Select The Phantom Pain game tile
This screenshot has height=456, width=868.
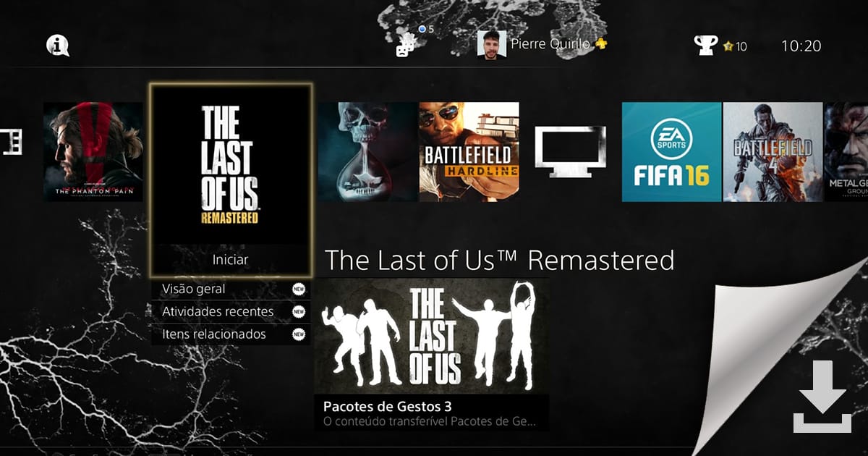93,152
